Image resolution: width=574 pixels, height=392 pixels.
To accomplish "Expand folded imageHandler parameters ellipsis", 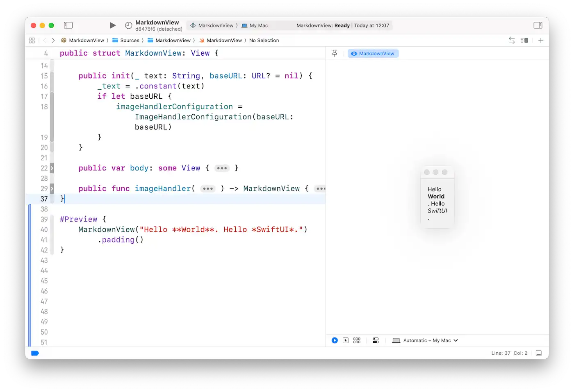I will click(x=208, y=189).
